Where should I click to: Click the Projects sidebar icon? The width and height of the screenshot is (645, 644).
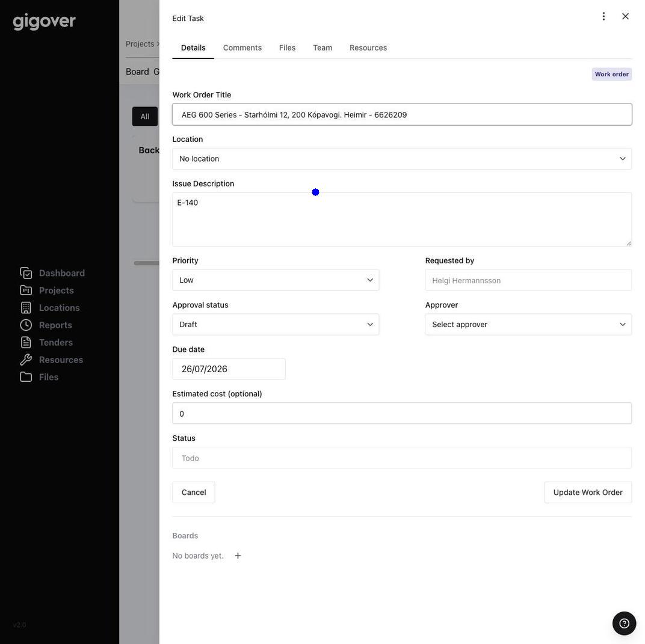[26, 290]
